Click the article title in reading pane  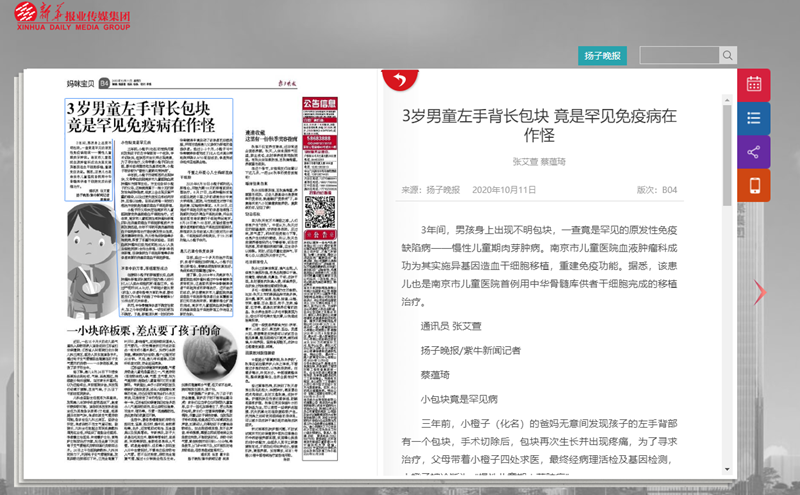coord(539,126)
